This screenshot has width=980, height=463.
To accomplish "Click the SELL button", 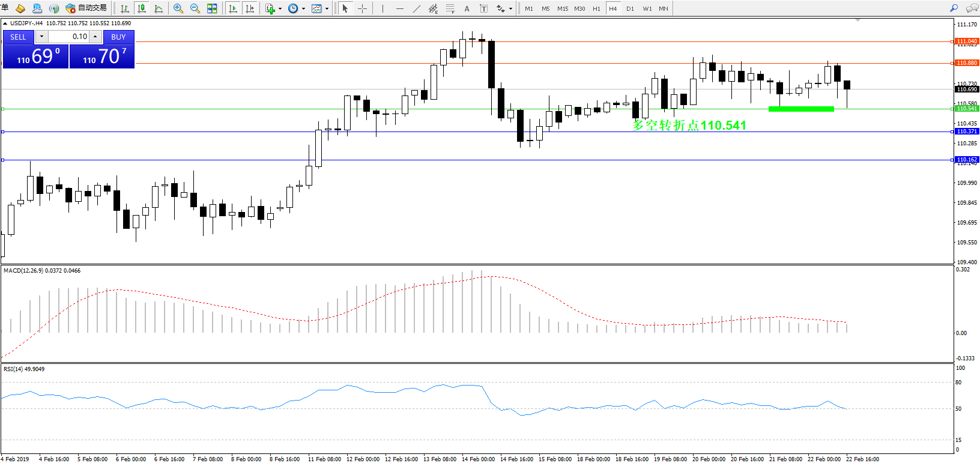I will pos(18,37).
